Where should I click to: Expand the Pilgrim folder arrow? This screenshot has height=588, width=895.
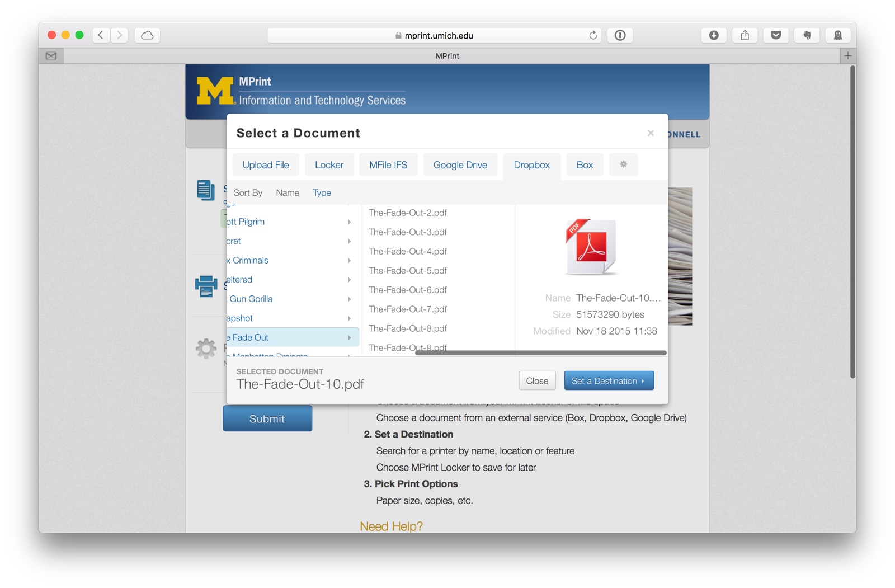point(349,222)
